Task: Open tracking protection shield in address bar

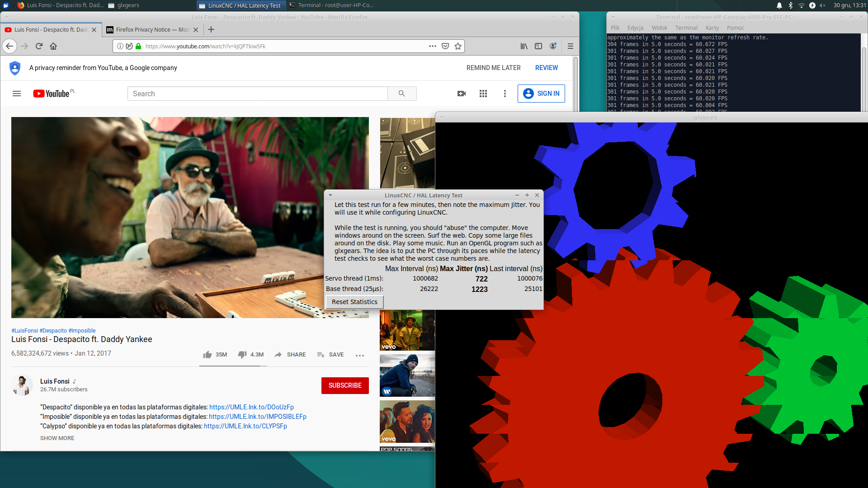Action: (129, 46)
